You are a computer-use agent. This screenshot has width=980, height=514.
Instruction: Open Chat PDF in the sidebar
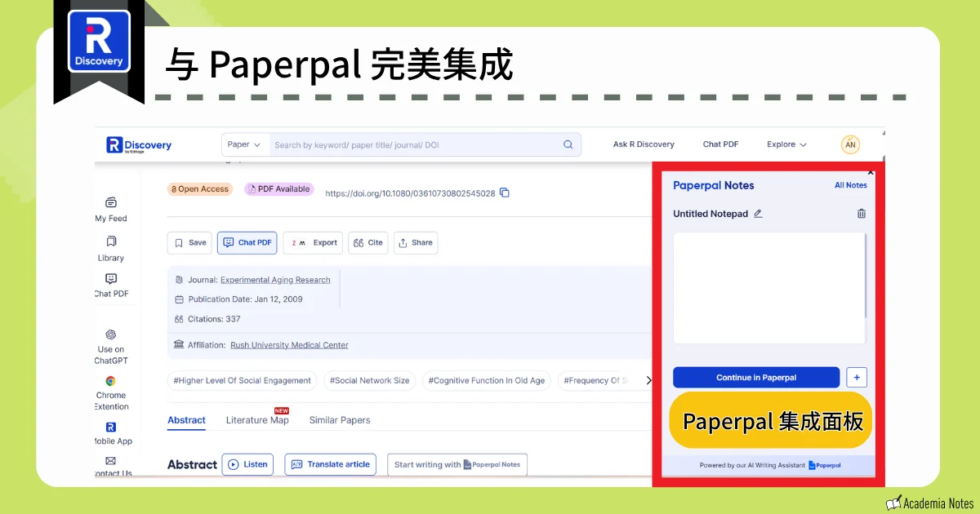pyautogui.click(x=111, y=286)
